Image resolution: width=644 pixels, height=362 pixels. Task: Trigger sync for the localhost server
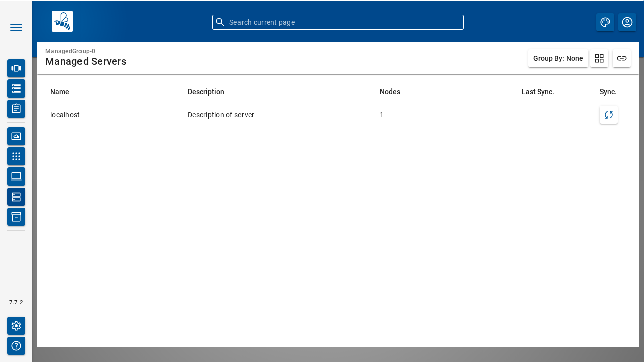[x=609, y=115]
